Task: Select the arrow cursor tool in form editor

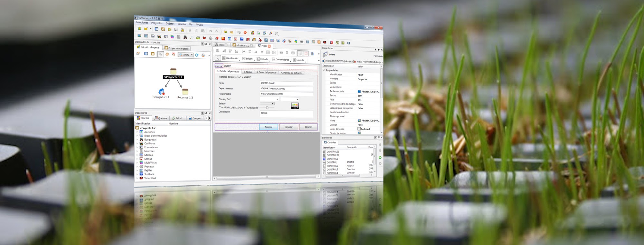Action: click(x=218, y=58)
